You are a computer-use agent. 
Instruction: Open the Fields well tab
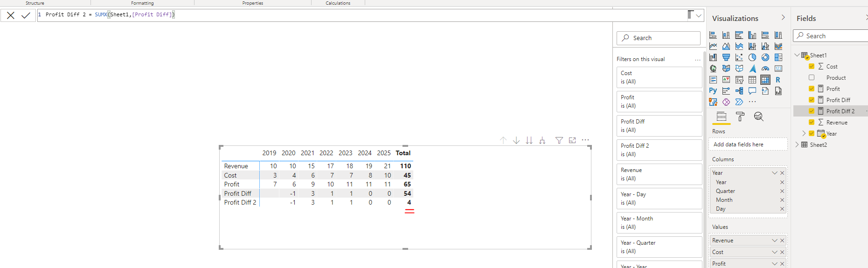[722, 117]
